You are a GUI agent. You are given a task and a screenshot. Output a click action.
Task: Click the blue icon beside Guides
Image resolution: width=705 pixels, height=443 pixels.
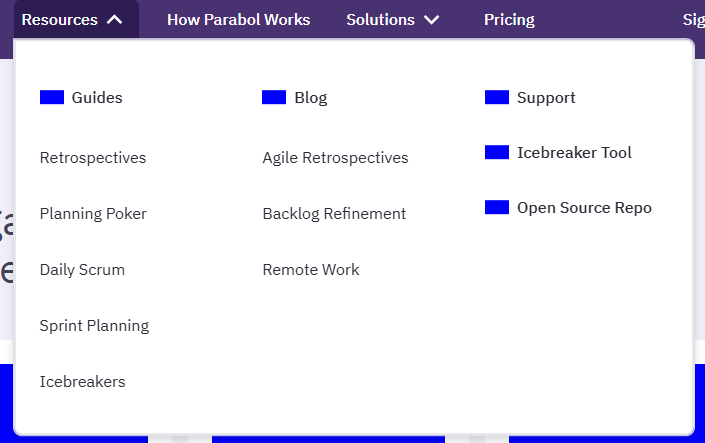[x=52, y=97]
